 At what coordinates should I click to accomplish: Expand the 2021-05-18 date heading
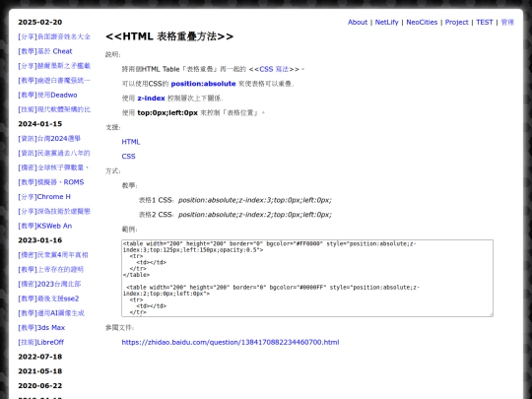[x=40, y=371]
